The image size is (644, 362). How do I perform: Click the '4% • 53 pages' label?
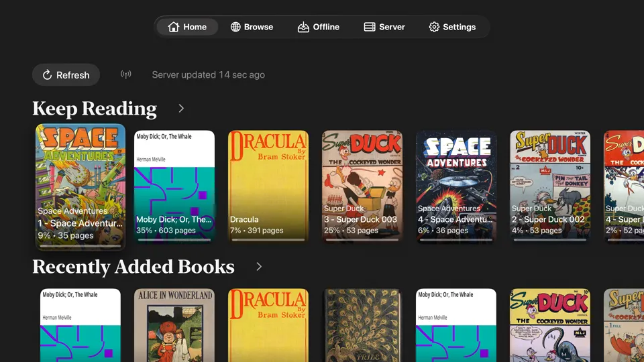537,230
